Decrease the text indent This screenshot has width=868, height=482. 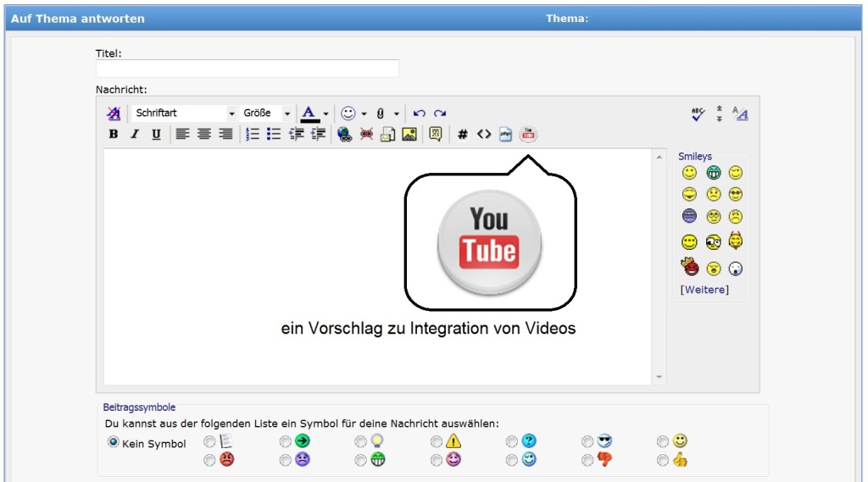pos(296,134)
